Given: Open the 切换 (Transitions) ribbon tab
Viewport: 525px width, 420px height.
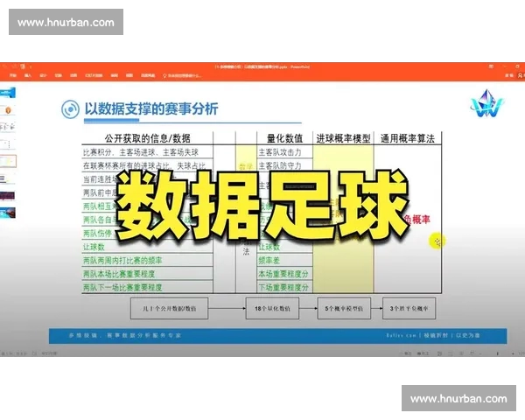Looking at the screenshot, I should [x=59, y=75].
